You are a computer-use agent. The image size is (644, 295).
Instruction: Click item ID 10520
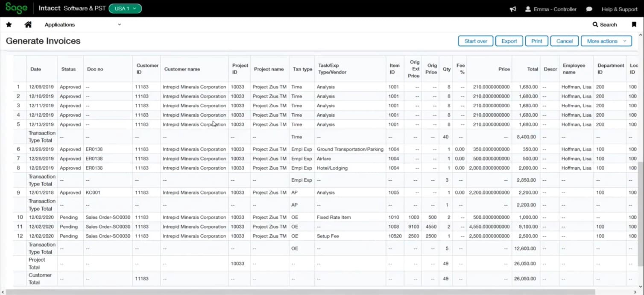[395, 236]
